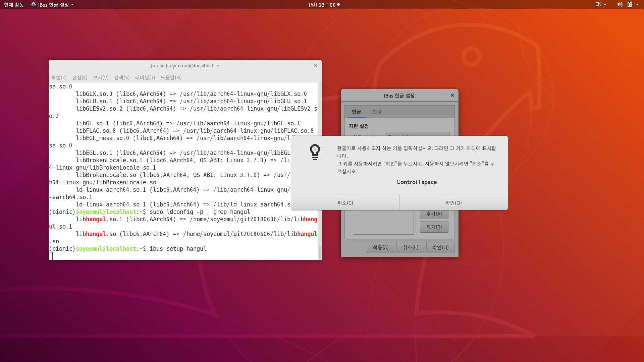Screen dimensions: 644x362
Task: Close the terminal window with its X
Action: pyautogui.click(x=315, y=66)
